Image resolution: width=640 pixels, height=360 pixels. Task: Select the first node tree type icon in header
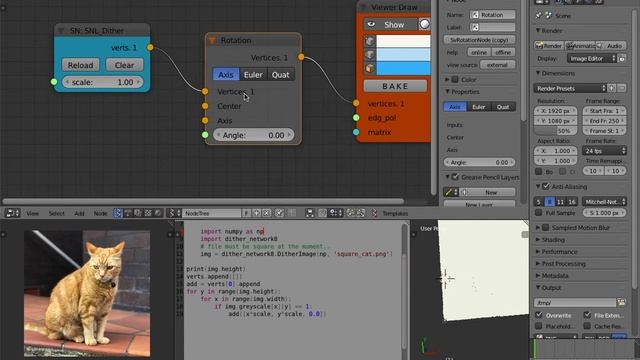[x=118, y=213]
